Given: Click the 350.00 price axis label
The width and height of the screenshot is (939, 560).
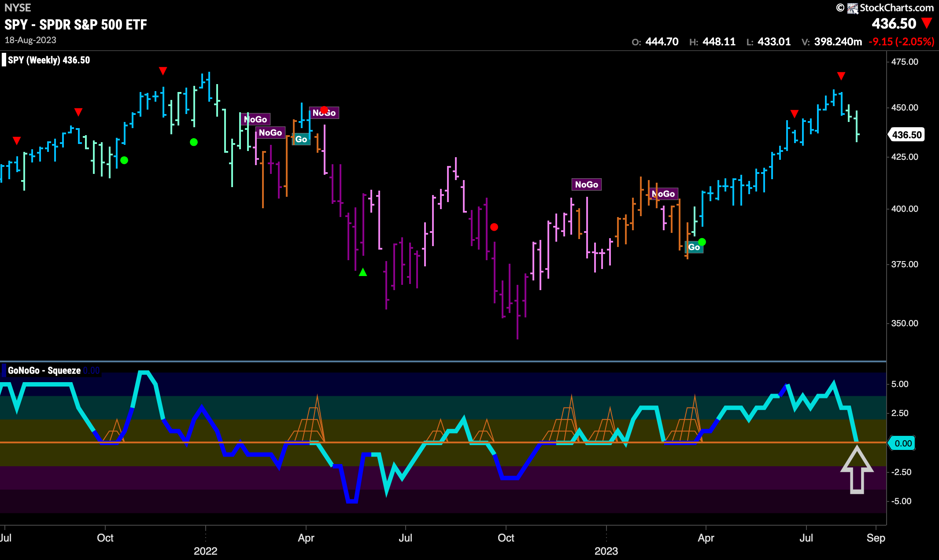Looking at the screenshot, I should 905,323.
